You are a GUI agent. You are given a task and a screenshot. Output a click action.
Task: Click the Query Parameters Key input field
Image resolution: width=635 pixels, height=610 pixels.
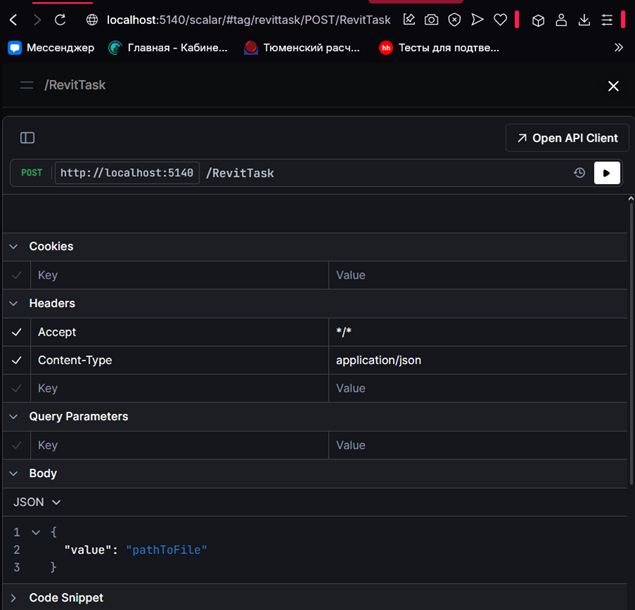[x=180, y=445]
